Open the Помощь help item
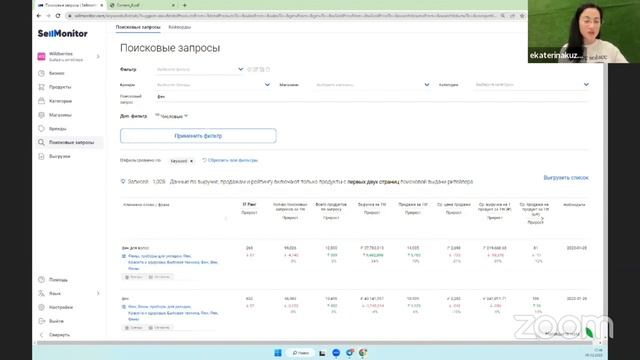This screenshot has height=360, width=640. (58, 280)
